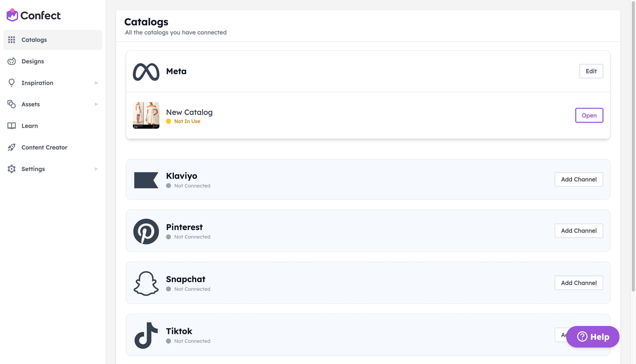
Task: Click the Pinterest logo icon
Action: point(146,231)
